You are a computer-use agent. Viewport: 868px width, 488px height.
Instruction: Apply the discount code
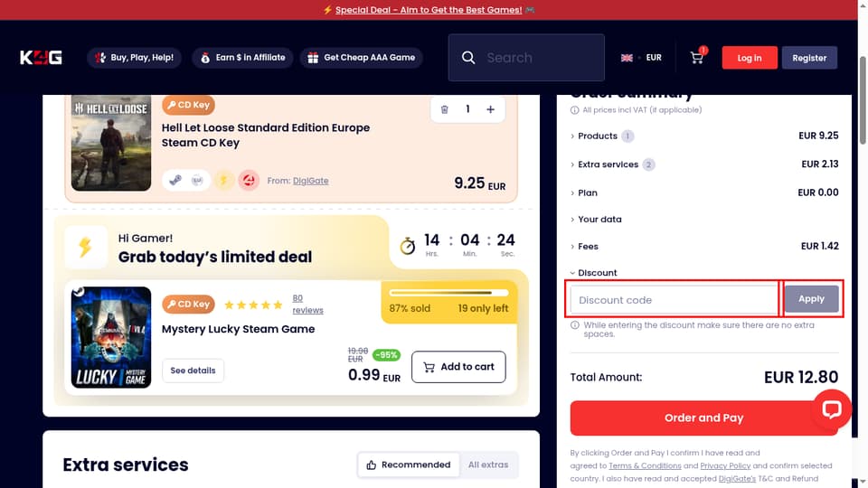(812, 299)
